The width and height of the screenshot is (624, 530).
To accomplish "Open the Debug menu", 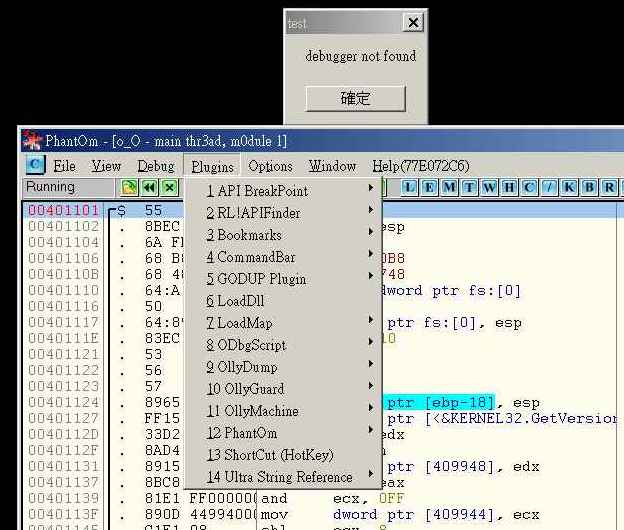I will pyautogui.click(x=156, y=166).
